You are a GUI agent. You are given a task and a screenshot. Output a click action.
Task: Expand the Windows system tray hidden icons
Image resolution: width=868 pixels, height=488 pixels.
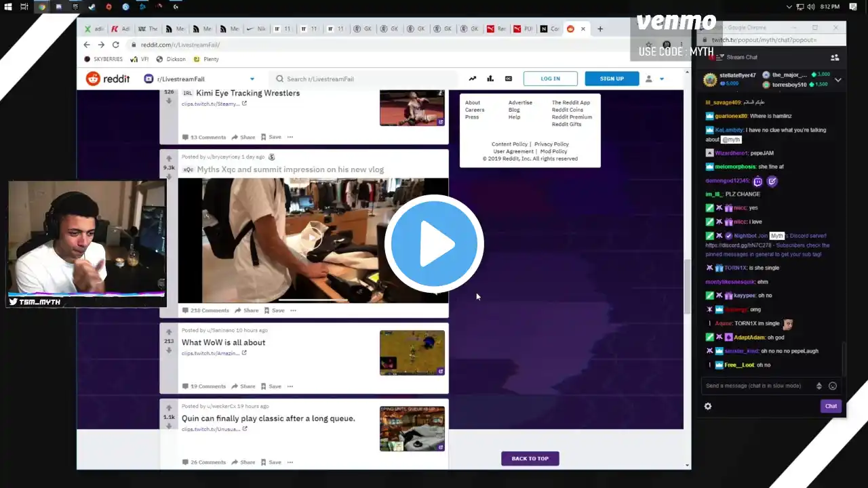[x=789, y=7]
